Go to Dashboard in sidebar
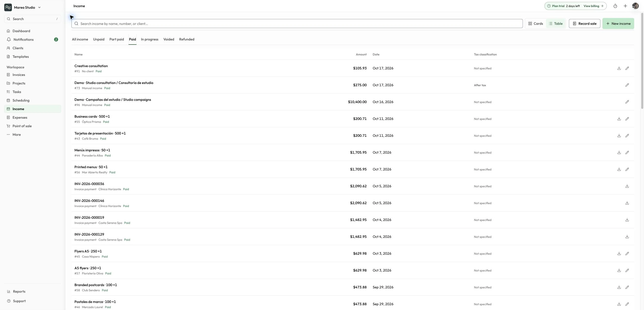Image resolution: width=644 pixels, height=310 pixels. click(x=32, y=31)
